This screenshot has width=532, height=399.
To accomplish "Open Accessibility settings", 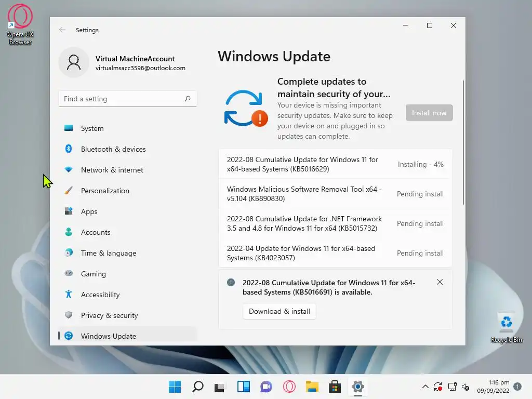I will point(128,295).
